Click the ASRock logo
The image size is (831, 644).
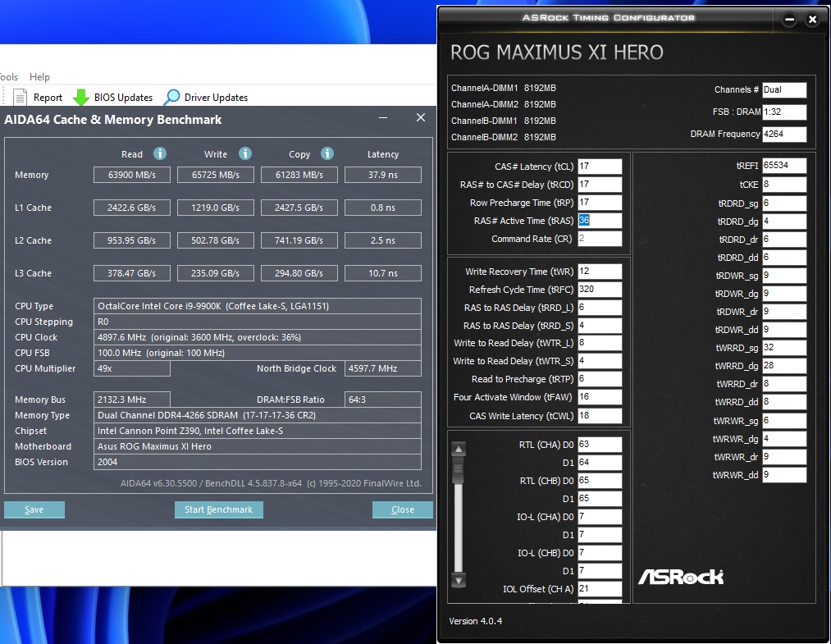point(681,577)
